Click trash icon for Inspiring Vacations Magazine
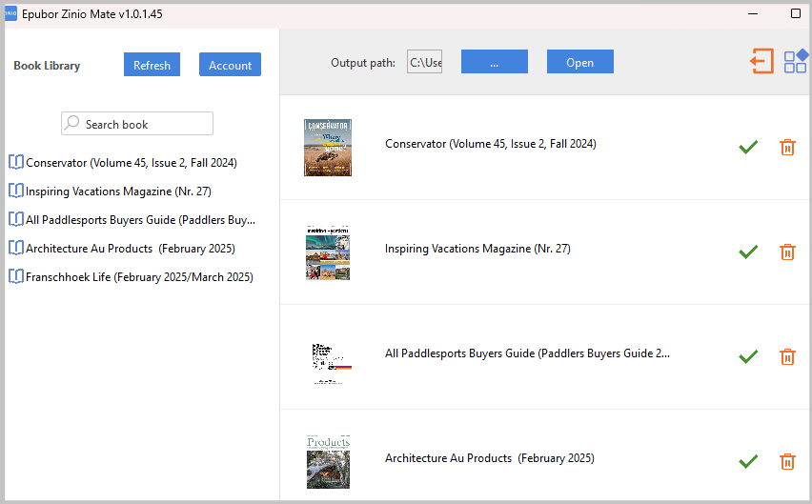 pos(787,252)
